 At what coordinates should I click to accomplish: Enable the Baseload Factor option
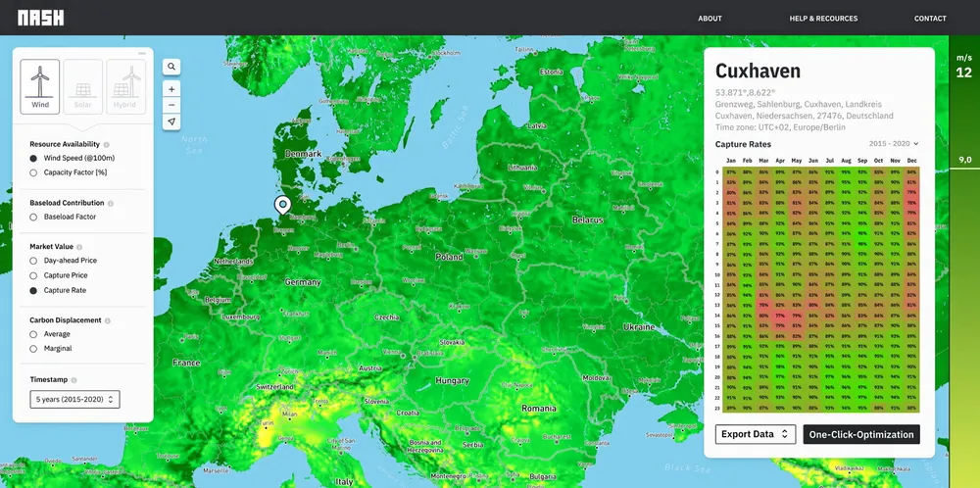pyautogui.click(x=34, y=217)
